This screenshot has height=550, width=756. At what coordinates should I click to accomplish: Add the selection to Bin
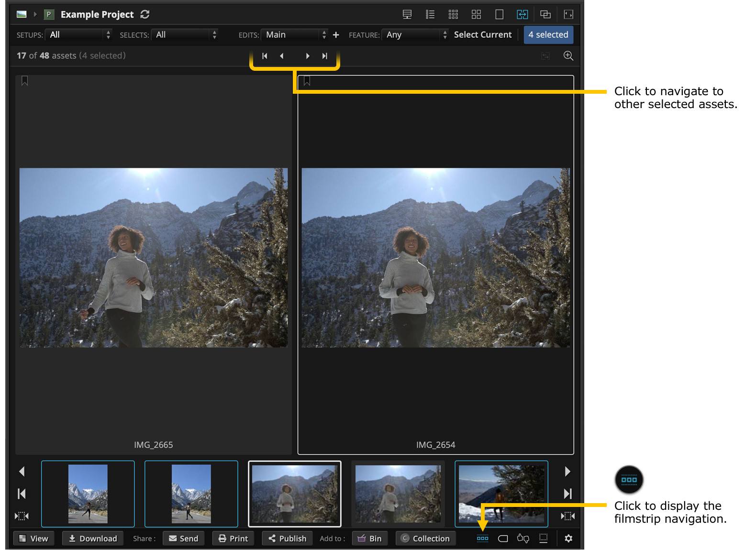tap(369, 539)
